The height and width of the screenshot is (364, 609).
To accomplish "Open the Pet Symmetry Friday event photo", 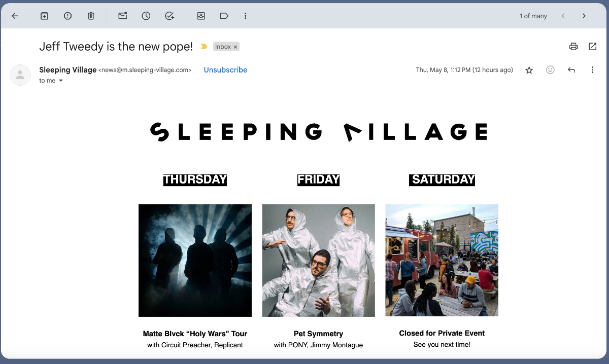I will tap(319, 261).
